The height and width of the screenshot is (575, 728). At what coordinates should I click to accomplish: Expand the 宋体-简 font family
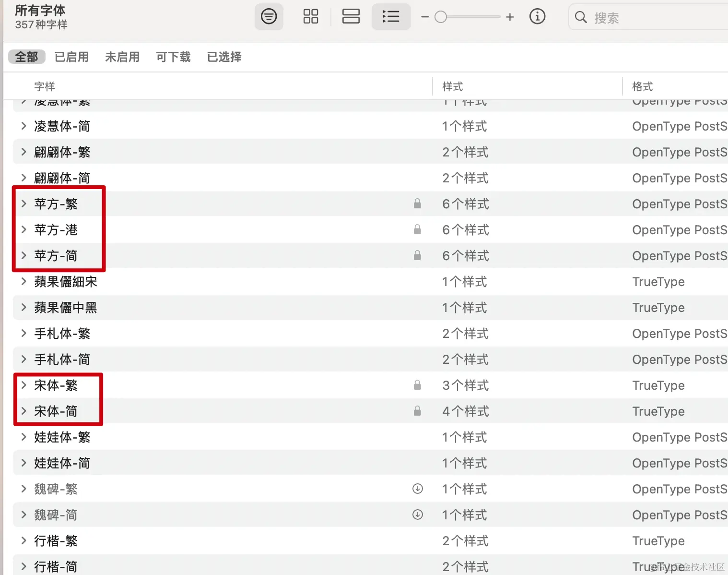[23, 411]
